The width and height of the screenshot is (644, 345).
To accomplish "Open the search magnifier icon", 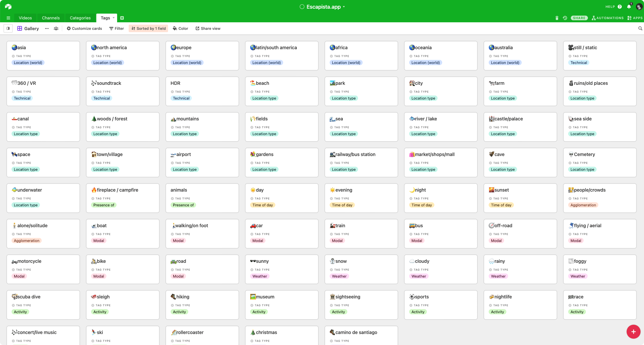I will (x=640, y=28).
